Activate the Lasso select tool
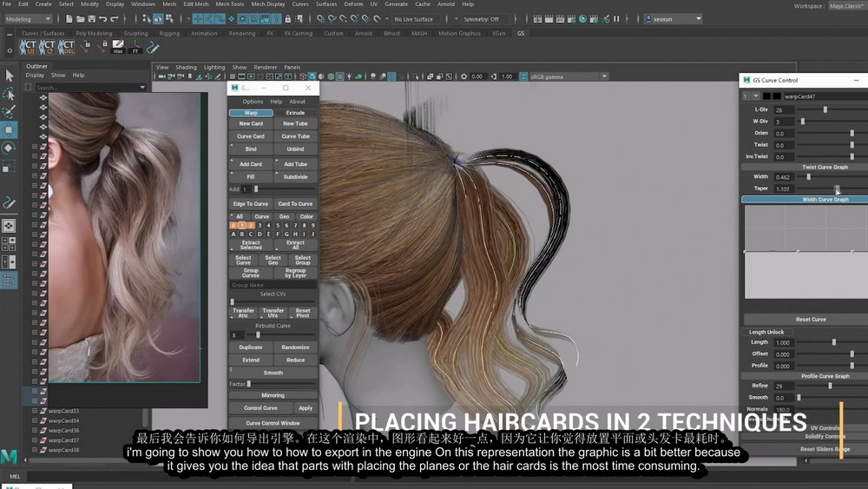 9,93
